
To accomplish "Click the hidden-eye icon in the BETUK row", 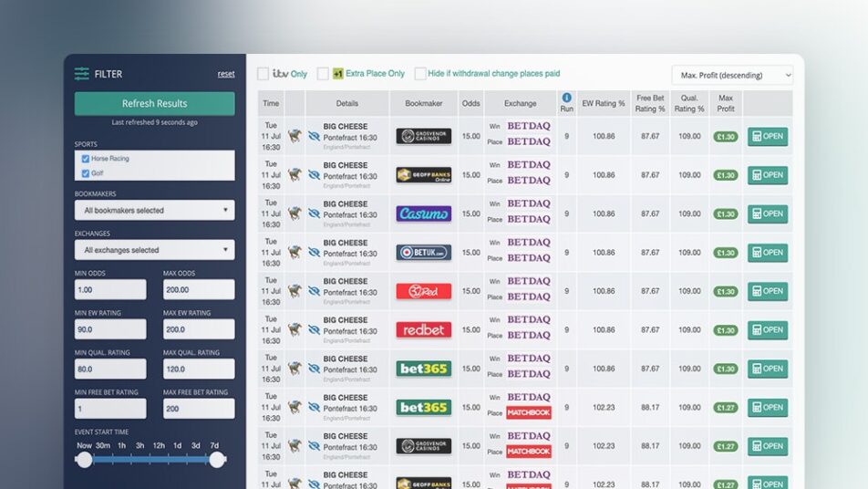I will (x=314, y=253).
